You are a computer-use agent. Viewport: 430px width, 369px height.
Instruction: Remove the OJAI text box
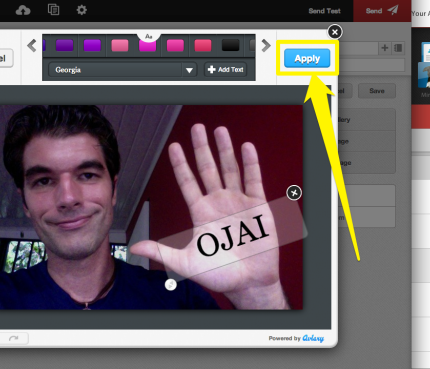294,193
